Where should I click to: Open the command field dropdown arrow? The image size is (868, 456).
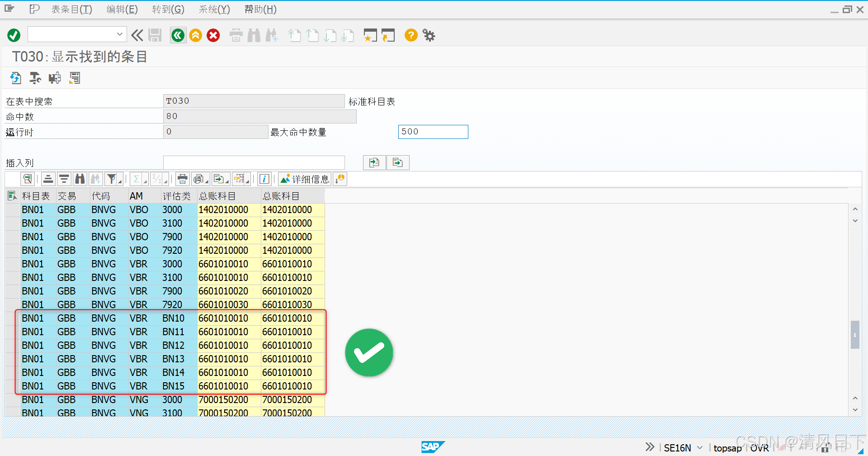click(x=119, y=34)
